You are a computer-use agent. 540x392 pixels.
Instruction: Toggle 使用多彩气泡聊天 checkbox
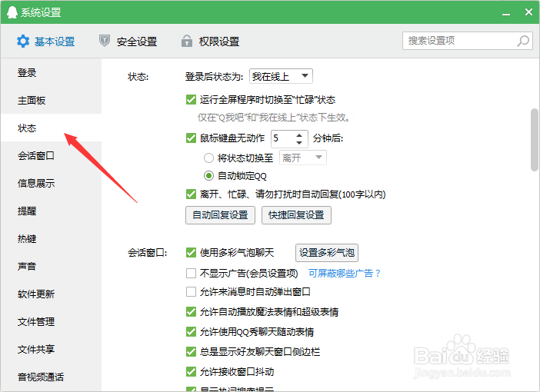[x=191, y=253]
